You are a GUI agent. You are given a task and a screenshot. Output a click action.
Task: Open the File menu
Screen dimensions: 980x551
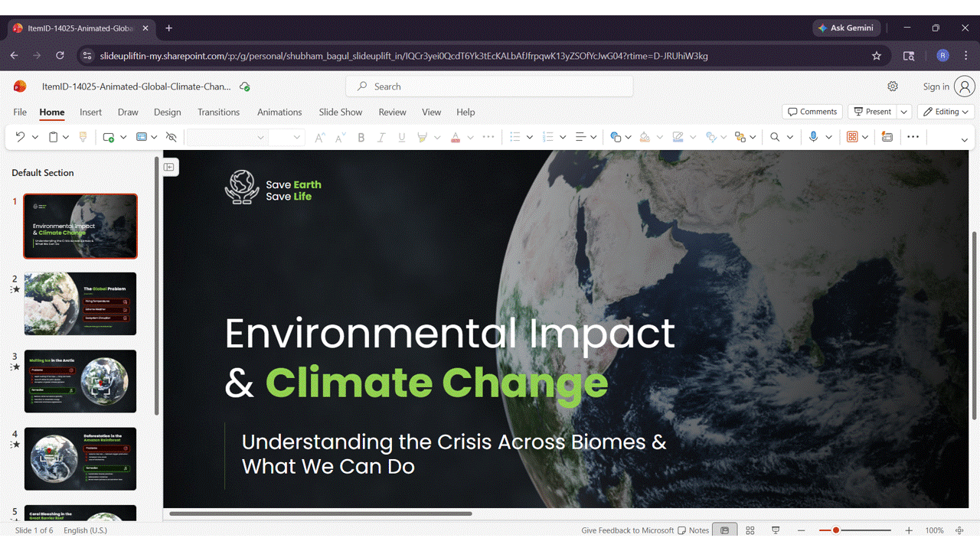20,112
